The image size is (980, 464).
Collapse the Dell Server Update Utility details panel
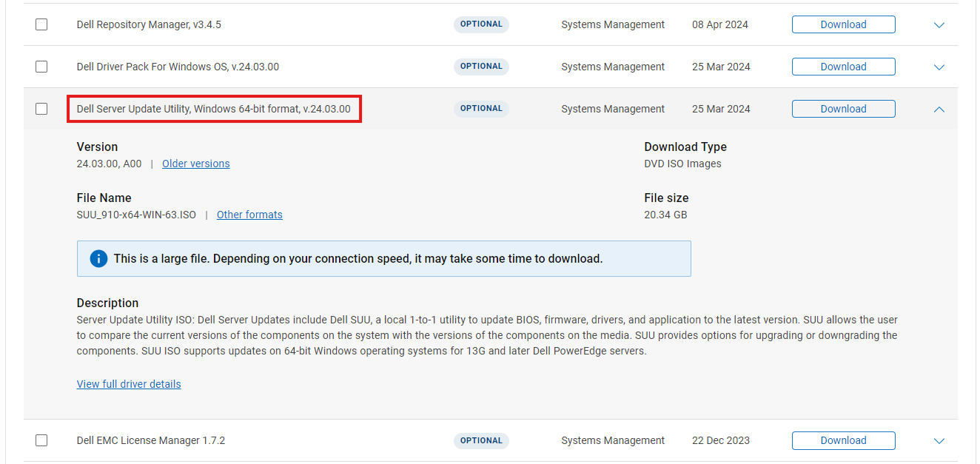939,109
